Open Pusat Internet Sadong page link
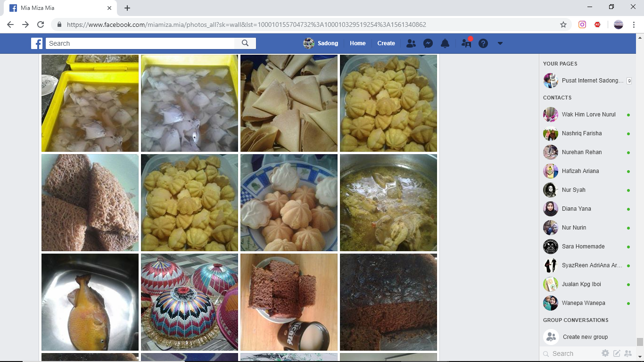This screenshot has width=644, height=362. point(592,81)
